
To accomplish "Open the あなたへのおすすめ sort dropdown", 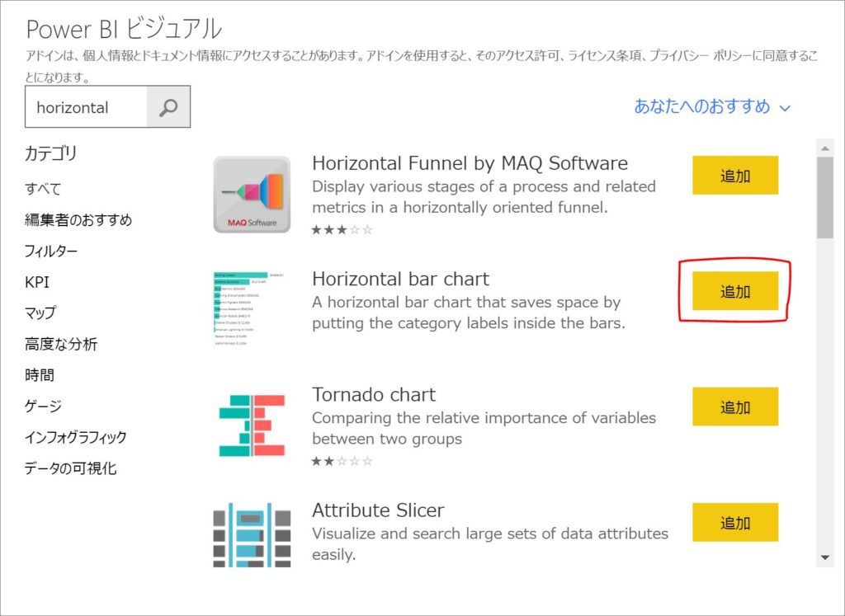I will pos(712,106).
